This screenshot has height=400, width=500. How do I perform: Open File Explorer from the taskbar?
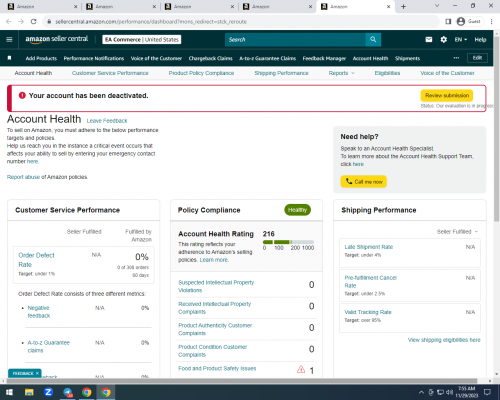pyautogui.click(x=29, y=392)
